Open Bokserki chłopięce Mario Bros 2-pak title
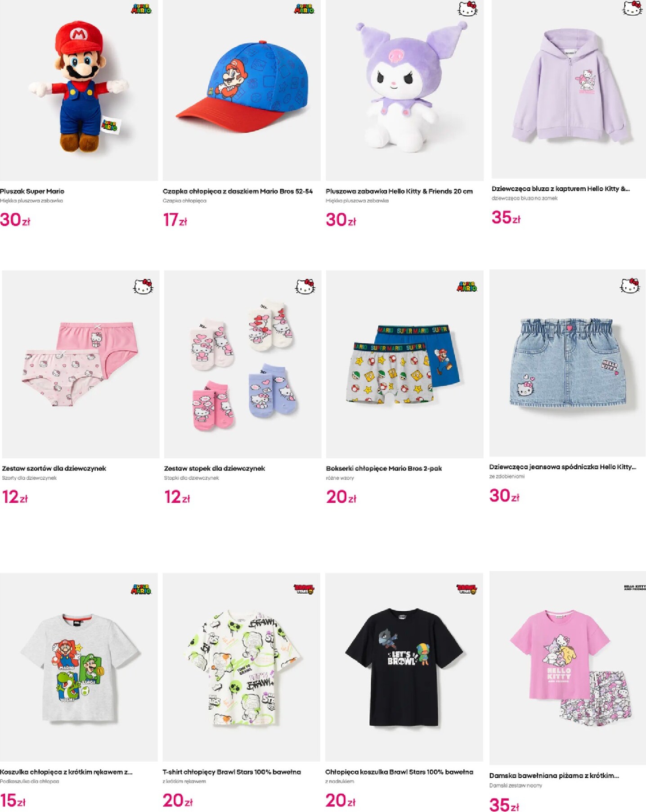646x812 pixels. tap(384, 469)
